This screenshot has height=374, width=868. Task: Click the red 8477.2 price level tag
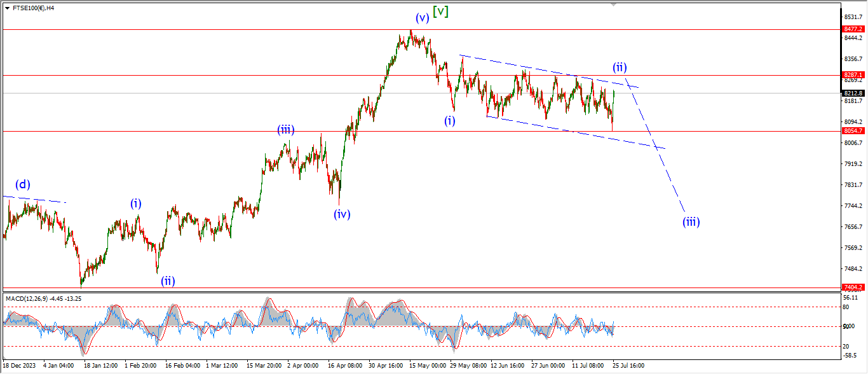coord(853,29)
